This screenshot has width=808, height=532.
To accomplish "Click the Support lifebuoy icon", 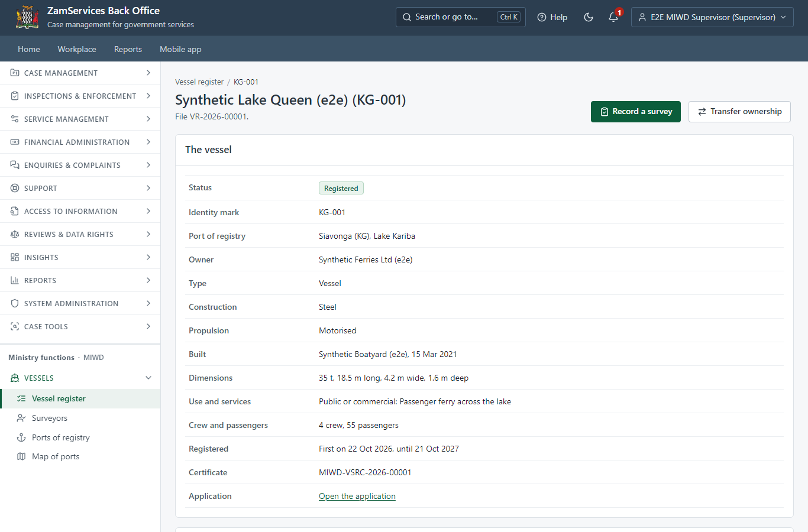I will coord(15,188).
